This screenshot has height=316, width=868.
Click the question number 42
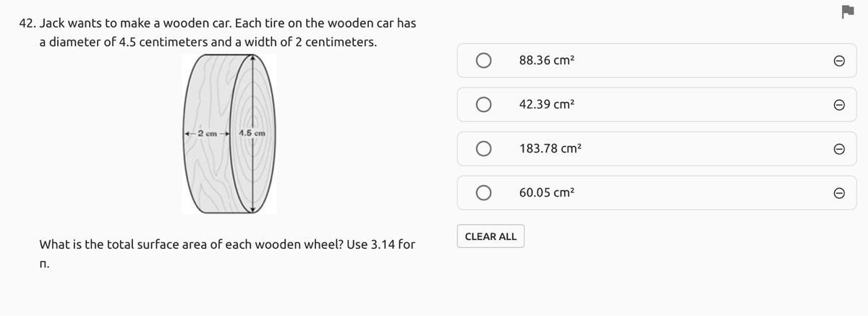coord(27,23)
